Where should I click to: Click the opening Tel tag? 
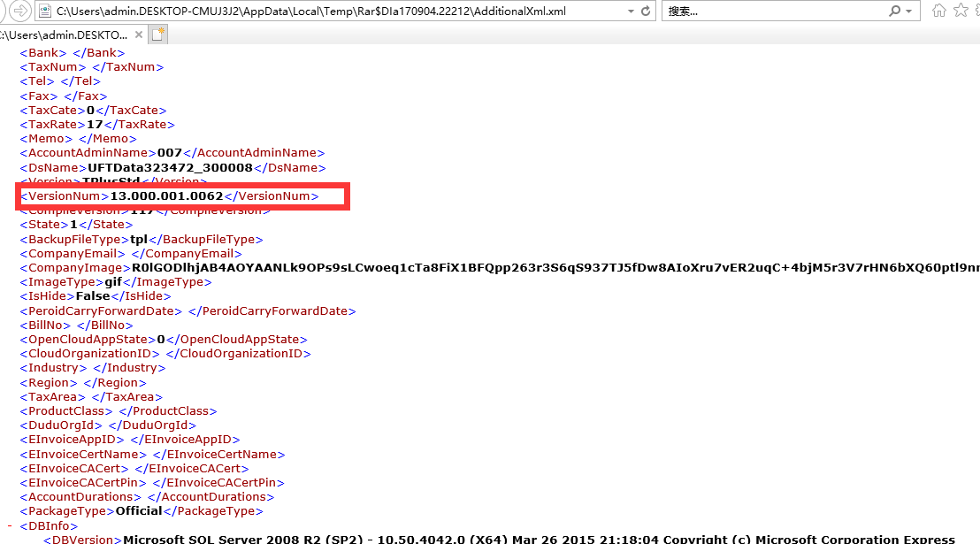(x=37, y=81)
